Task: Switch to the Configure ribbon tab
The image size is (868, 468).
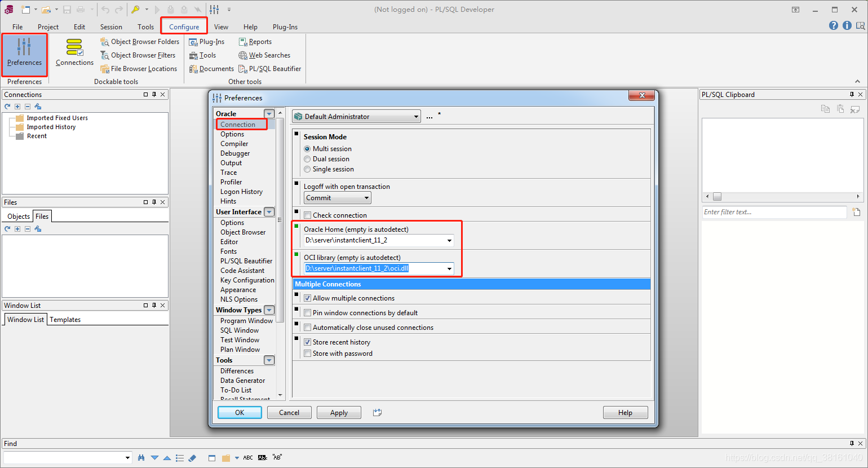Action: [x=184, y=27]
